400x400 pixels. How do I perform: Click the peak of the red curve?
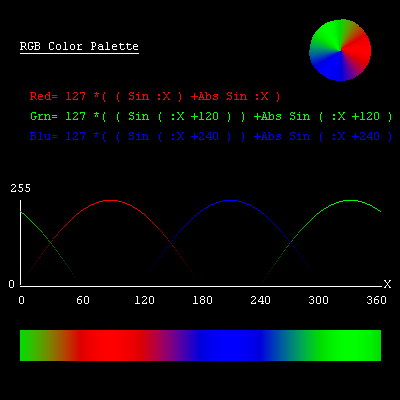[111, 200]
